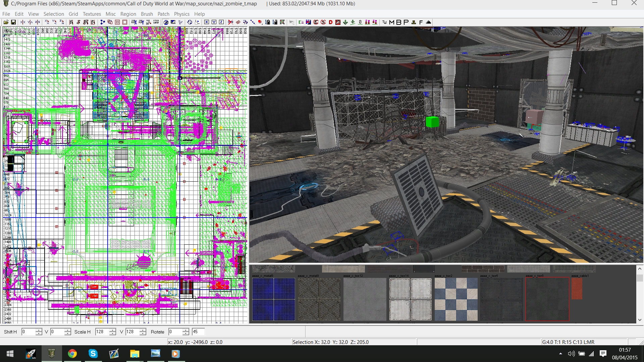Click the Scale H value field

click(102, 331)
